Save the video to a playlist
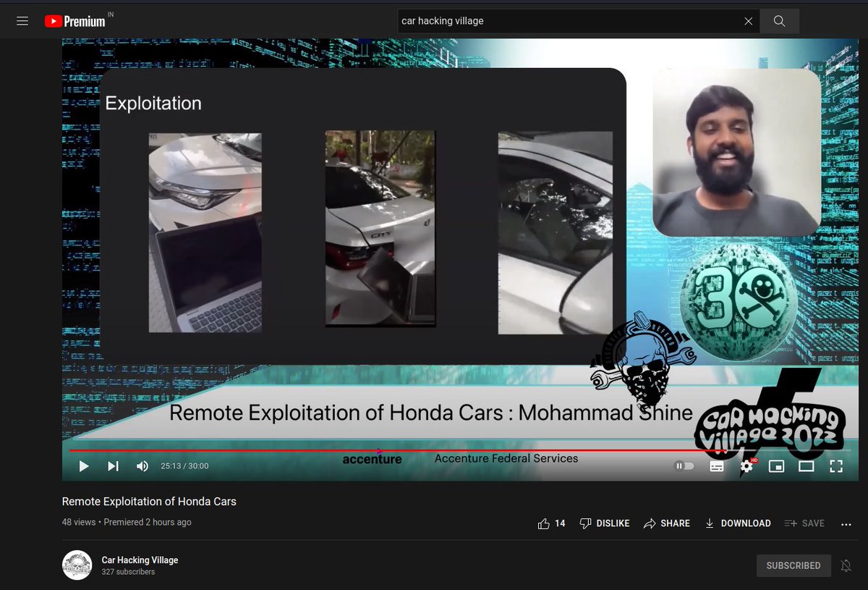The height and width of the screenshot is (590, 868). 804,523
